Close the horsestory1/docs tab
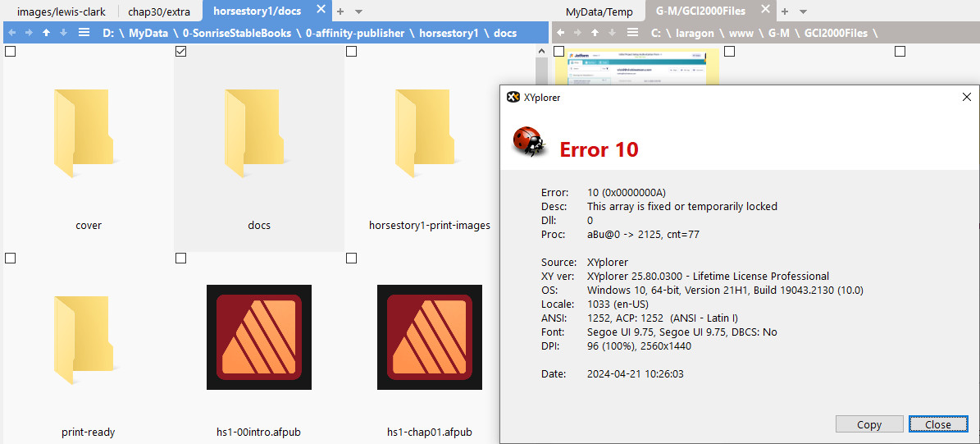 pyautogui.click(x=321, y=9)
